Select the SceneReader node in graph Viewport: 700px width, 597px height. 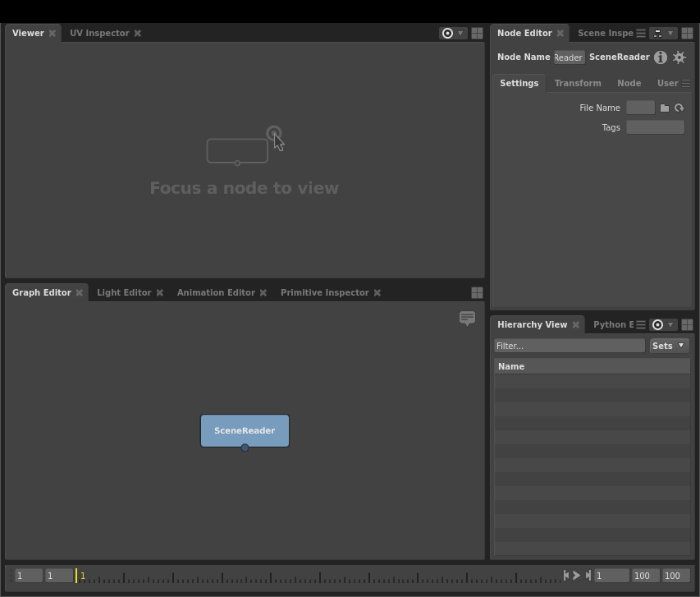245,430
